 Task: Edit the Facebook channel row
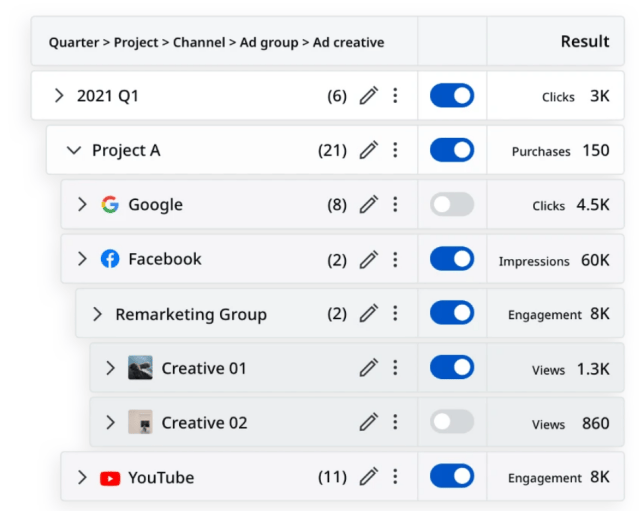click(x=369, y=260)
